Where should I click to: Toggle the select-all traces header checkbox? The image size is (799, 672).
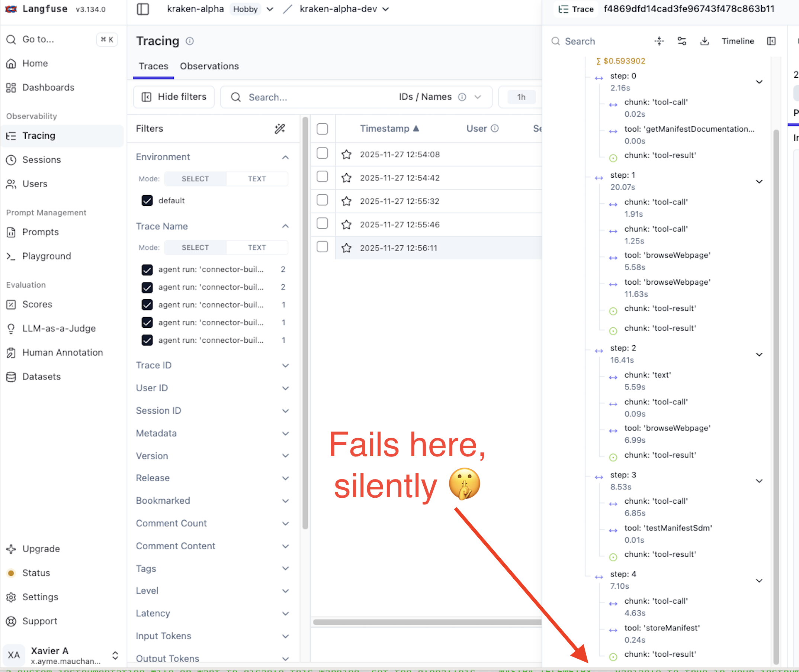click(x=322, y=129)
